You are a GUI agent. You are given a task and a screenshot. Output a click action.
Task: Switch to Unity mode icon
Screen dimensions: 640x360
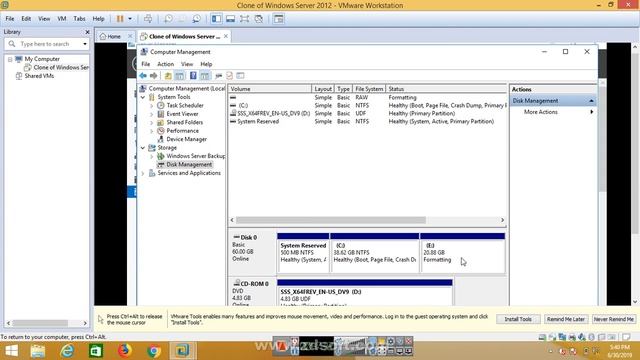point(259,19)
